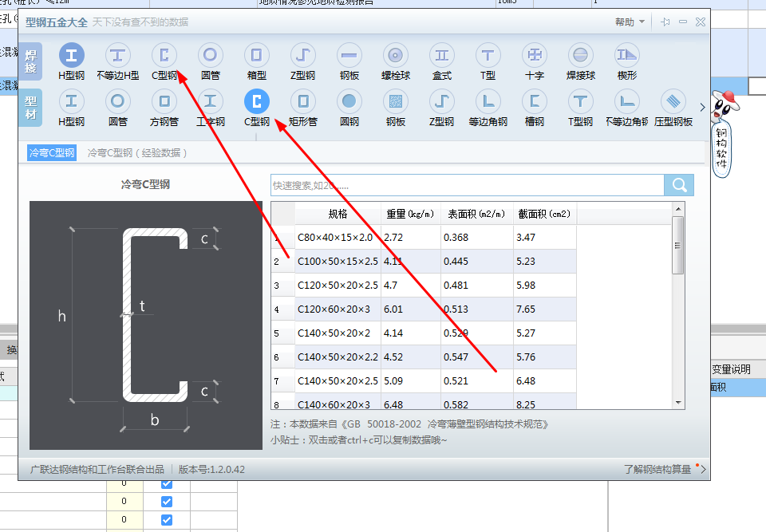Screen dimensions: 766x532
Task: Select the 方钢管 icon
Action: click(164, 101)
